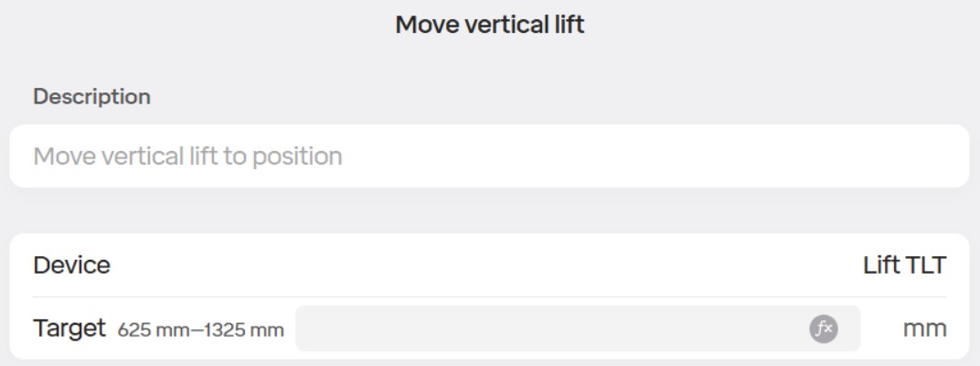Image resolution: width=980 pixels, height=366 pixels.
Task: Open expression mode for the Target field
Action: (823, 329)
